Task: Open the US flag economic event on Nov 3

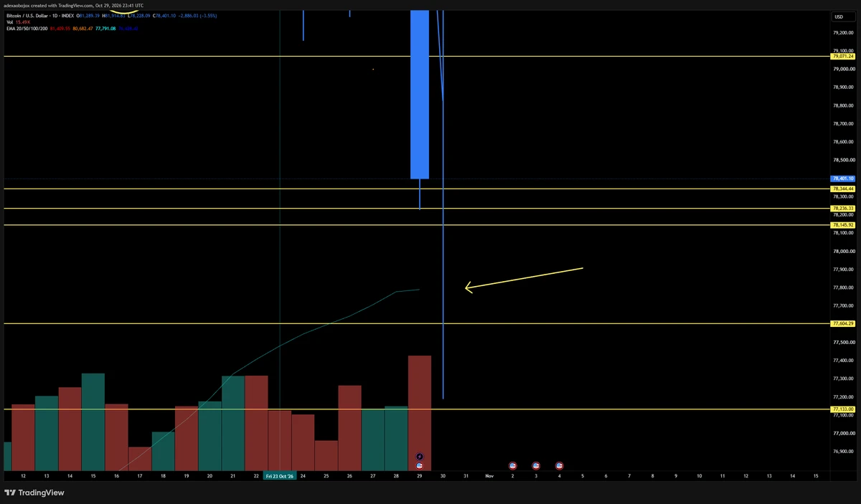Action: click(536, 466)
